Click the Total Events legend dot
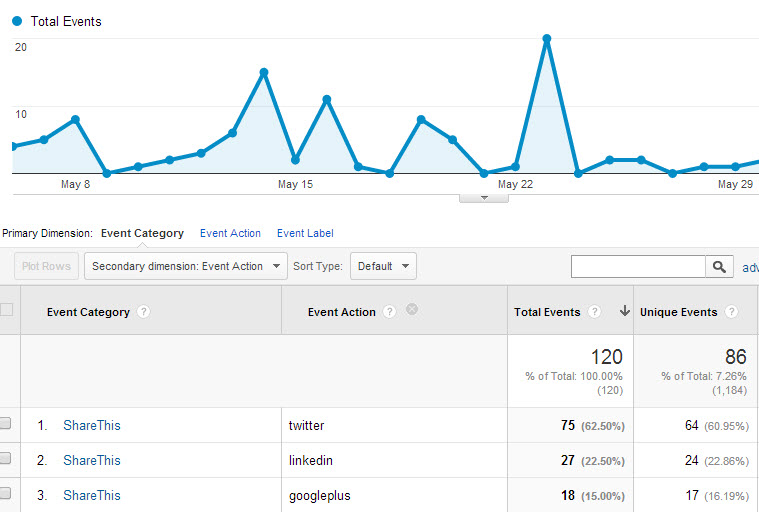This screenshot has width=759, height=512. tap(17, 21)
